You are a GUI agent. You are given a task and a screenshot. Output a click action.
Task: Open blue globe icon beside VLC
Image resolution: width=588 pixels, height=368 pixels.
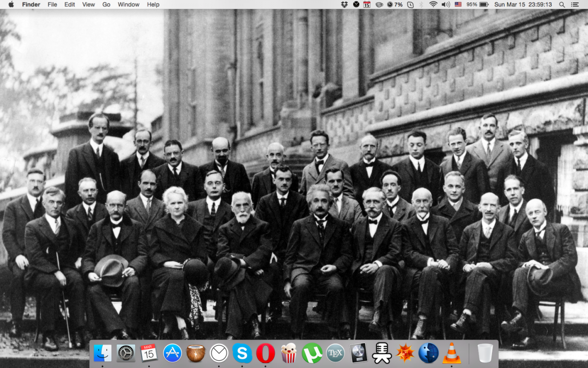tap(428, 353)
